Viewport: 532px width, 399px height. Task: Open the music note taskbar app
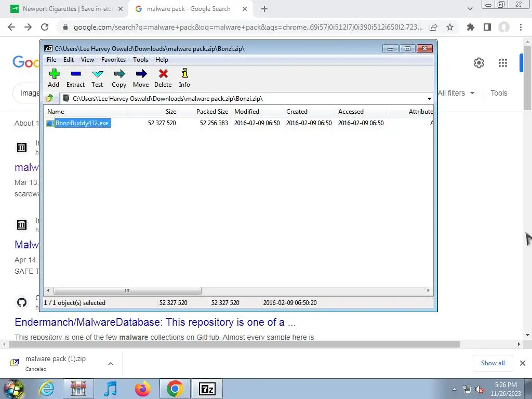(x=110, y=389)
